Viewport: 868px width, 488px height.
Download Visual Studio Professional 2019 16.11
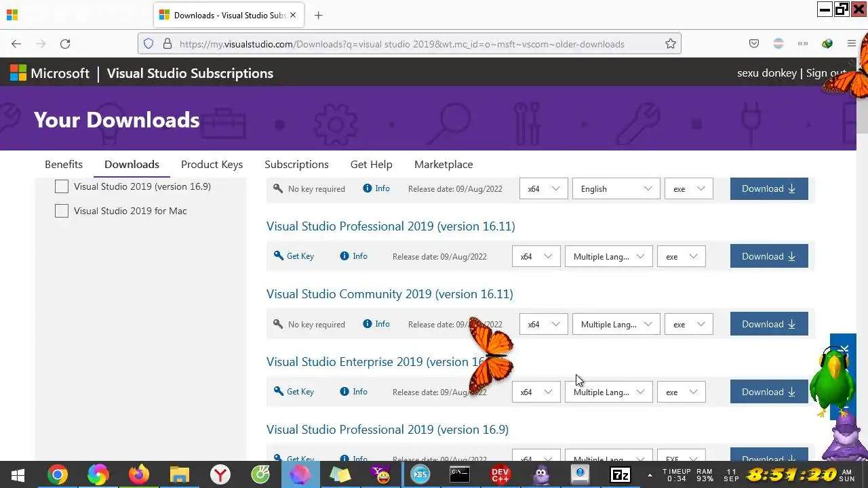click(769, 257)
